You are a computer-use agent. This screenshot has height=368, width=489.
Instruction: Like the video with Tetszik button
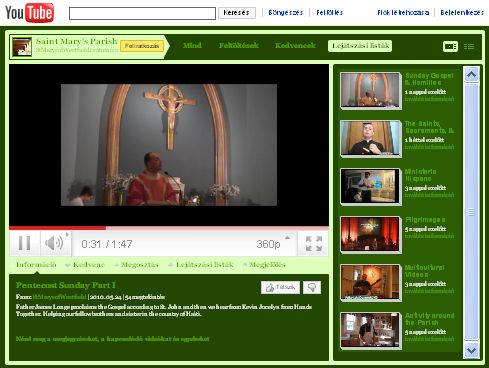coord(280,287)
